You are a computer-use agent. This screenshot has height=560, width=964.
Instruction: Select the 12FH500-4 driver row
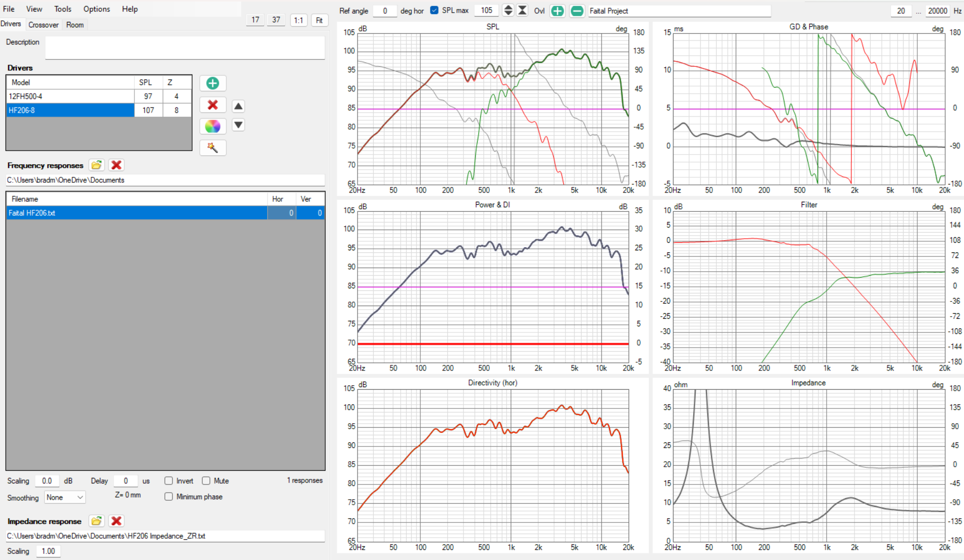coord(99,96)
